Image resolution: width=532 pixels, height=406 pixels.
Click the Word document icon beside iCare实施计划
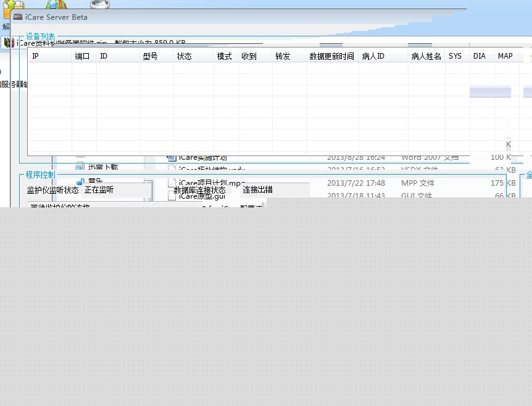coord(172,157)
